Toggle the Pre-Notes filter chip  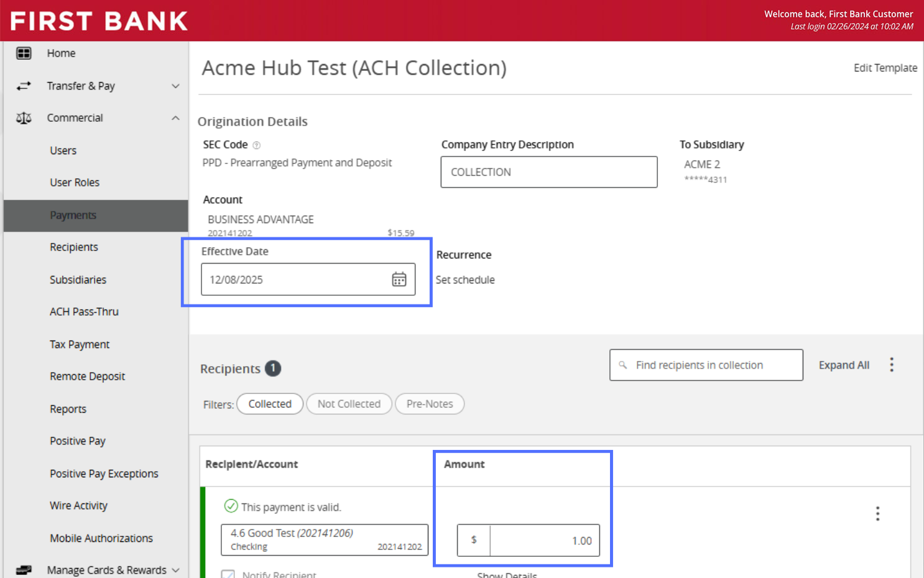(430, 404)
